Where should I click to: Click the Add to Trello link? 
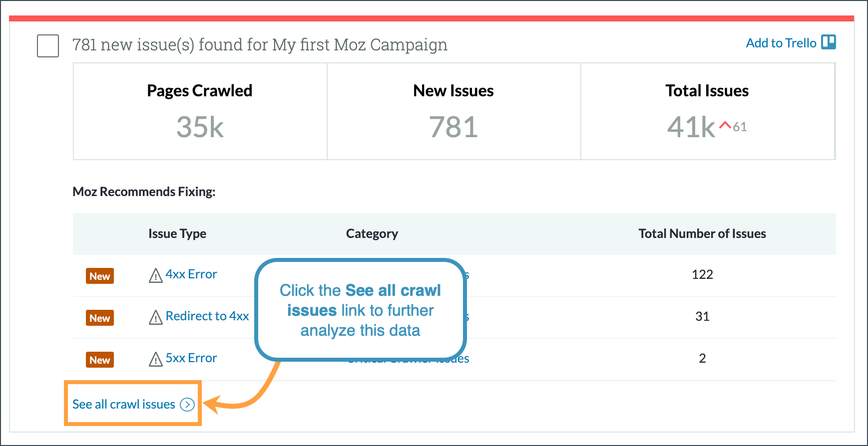tap(781, 42)
